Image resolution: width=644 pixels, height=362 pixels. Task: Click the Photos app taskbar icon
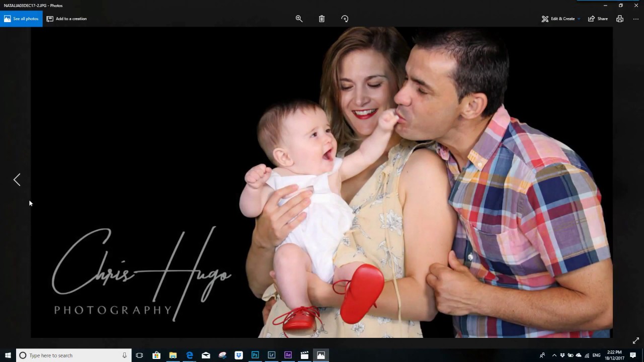click(321, 355)
